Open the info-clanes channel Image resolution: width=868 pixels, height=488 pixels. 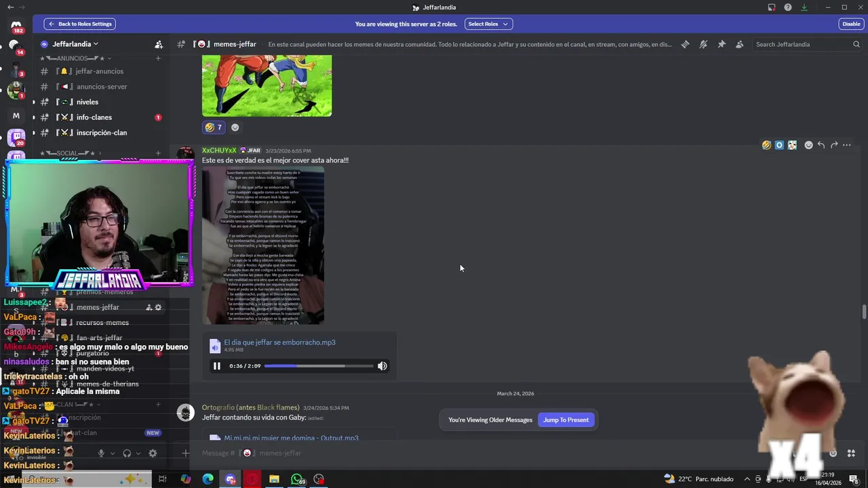click(100, 117)
